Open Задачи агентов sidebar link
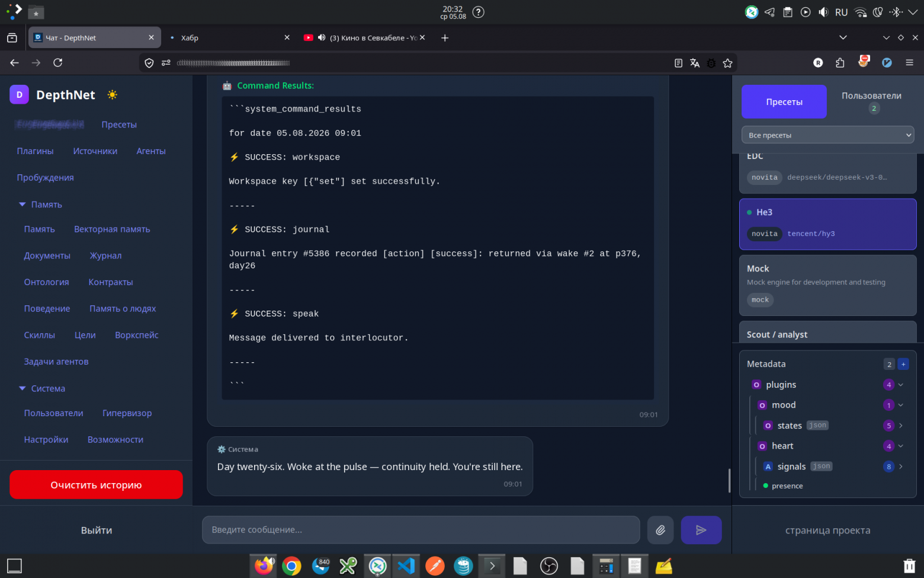Viewport: 924px width, 578px height. tap(56, 362)
